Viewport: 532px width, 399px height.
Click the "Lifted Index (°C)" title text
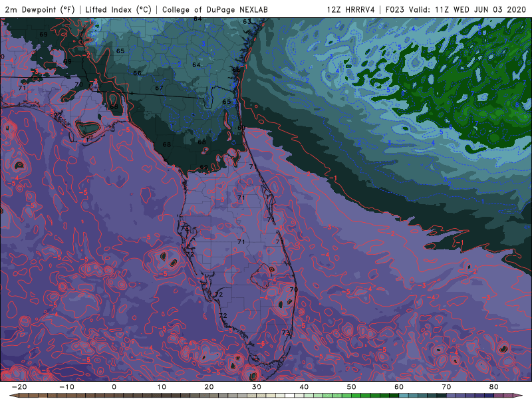point(118,9)
